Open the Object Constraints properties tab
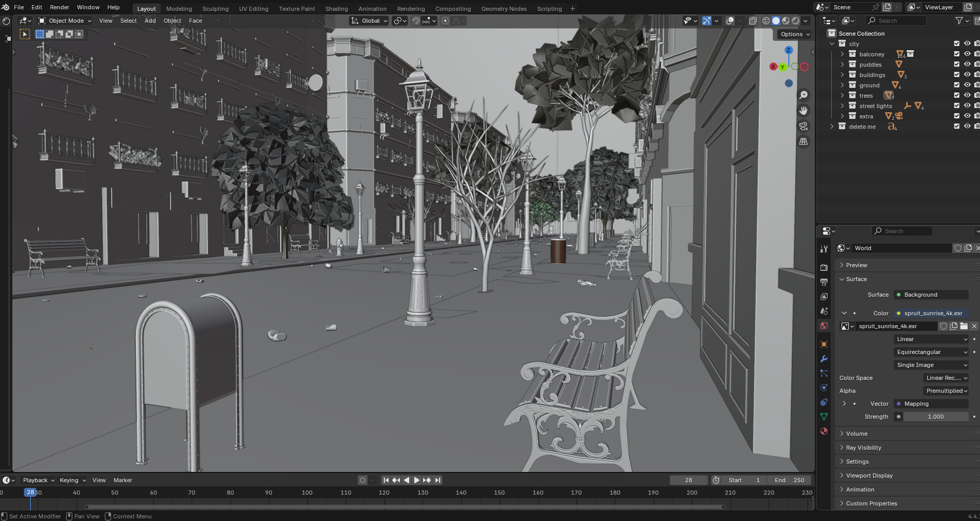Viewport: 980px width, 521px height. click(824, 402)
